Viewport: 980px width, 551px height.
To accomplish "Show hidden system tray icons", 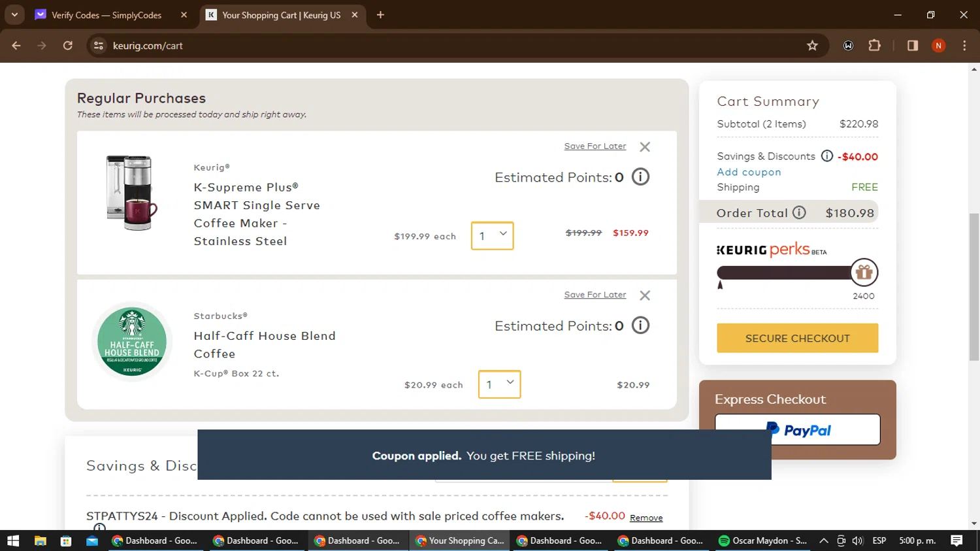I will (824, 541).
